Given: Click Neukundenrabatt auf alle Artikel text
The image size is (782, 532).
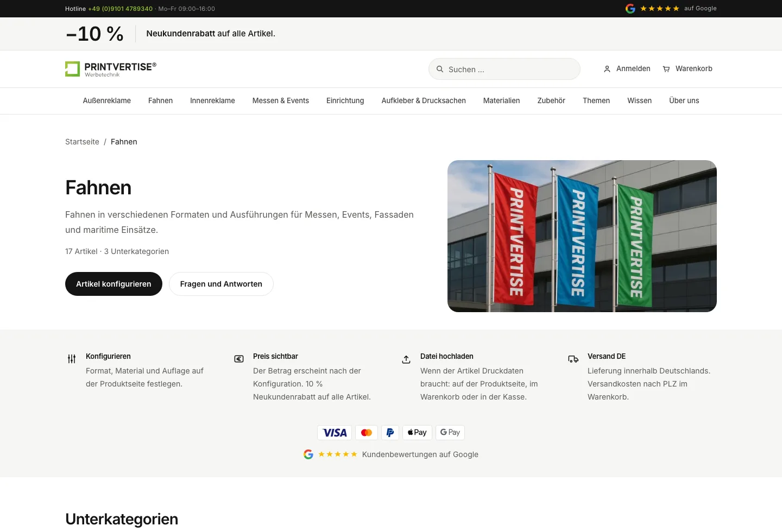Looking at the screenshot, I should pos(211,34).
